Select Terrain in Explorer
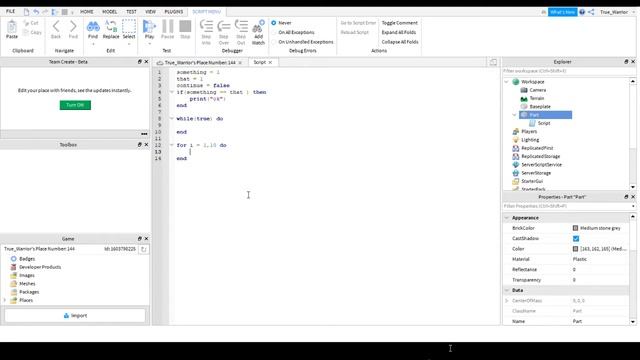The width and height of the screenshot is (640, 360). tap(537, 98)
